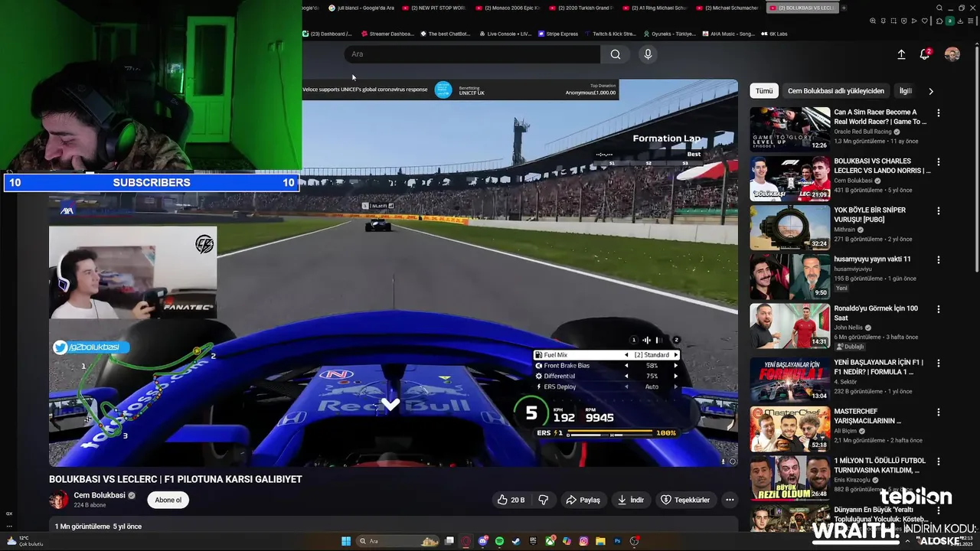The height and width of the screenshot is (551, 980).
Task: Click the Paylaş share button
Action: pos(583,500)
